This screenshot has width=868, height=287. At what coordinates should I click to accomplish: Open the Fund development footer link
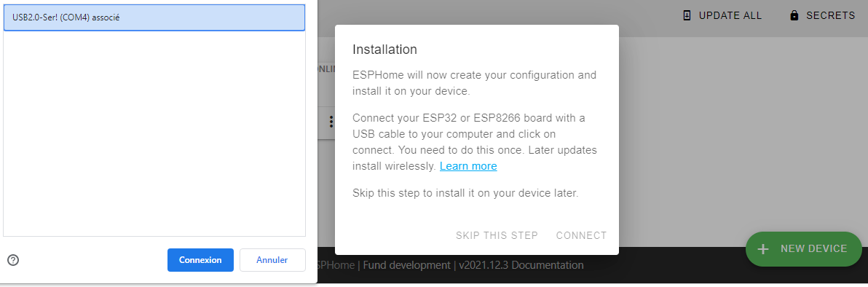(406, 265)
